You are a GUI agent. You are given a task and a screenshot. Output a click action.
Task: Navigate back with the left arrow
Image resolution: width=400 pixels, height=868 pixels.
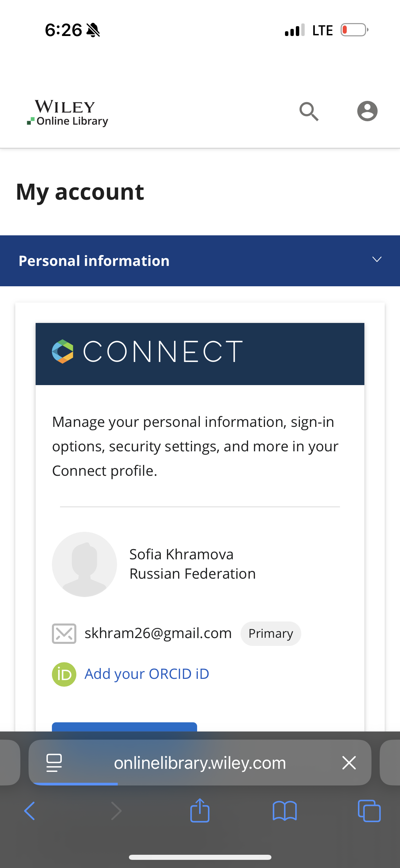30,811
